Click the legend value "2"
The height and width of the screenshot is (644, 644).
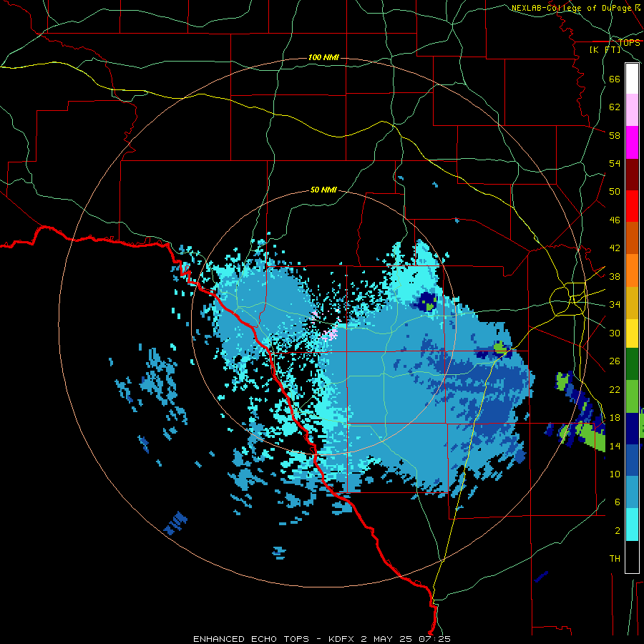tap(618, 531)
